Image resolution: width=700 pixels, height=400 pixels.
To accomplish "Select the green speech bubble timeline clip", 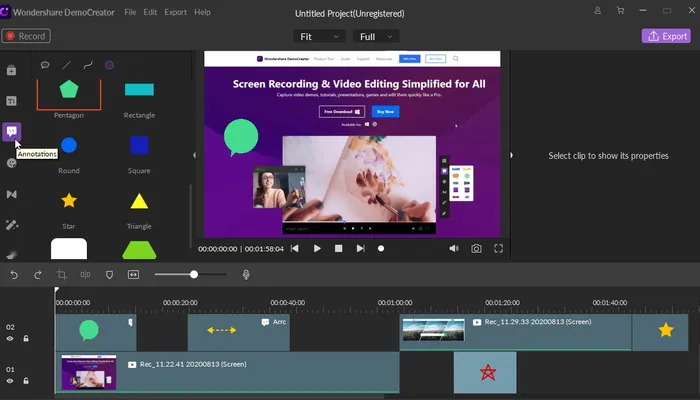I will tap(96, 332).
